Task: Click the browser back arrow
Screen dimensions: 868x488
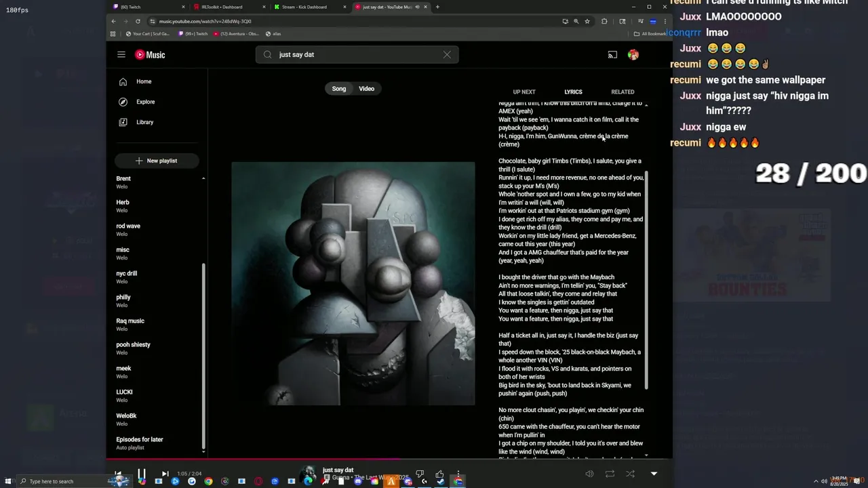Action: tap(113, 21)
